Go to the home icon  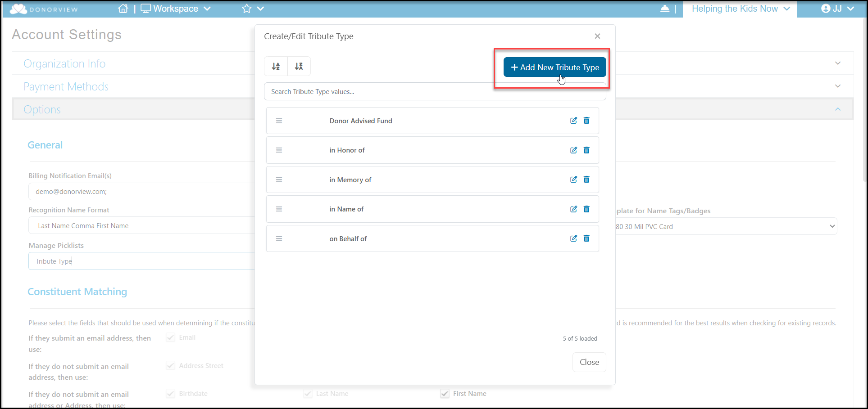point(123,9)
